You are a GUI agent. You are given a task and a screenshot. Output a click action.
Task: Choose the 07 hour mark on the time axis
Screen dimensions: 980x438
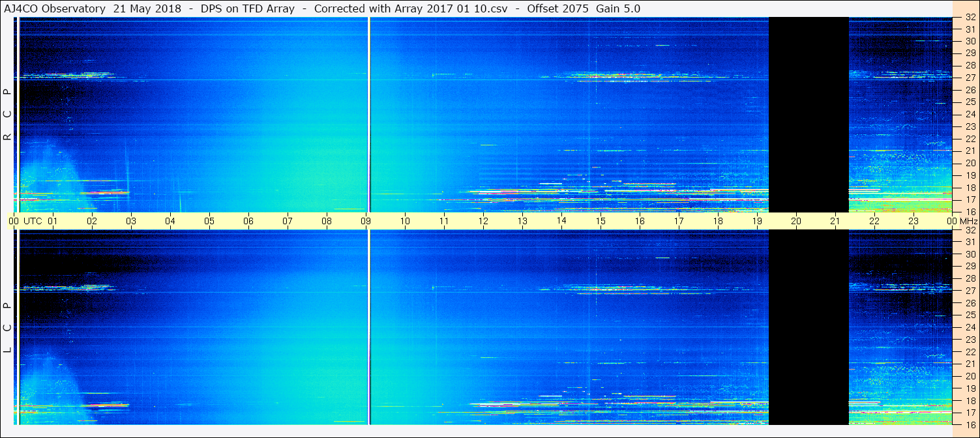288,221
